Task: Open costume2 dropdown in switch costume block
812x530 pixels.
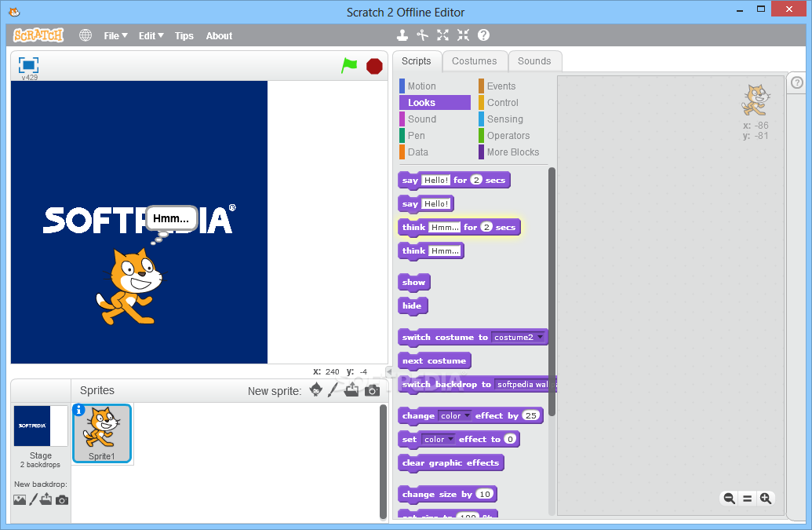Action: coord(519,338)
